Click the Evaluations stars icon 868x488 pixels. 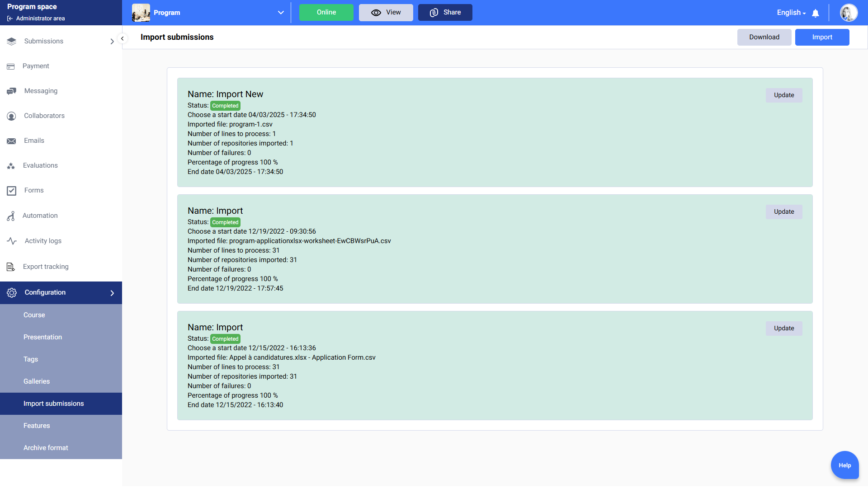tap(11, 166)
